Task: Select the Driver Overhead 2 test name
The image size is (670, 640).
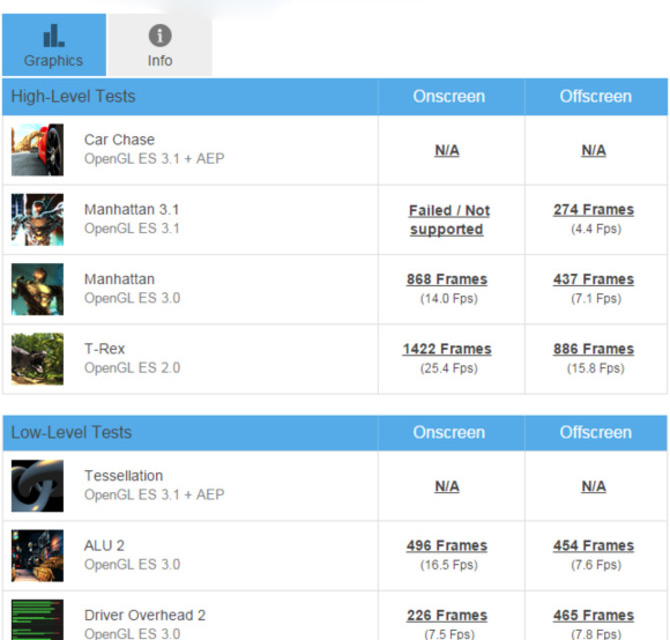Action: [145, 615]
